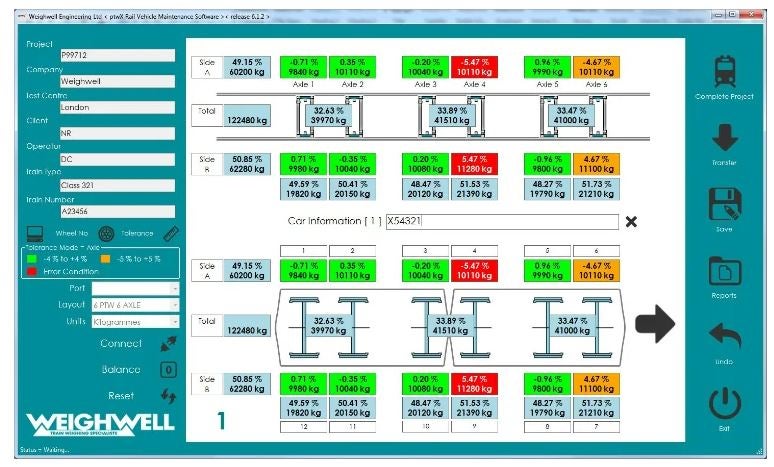The height and width of the screenshot is (467, 774).
Task: Open the Port dropdown
Action: tap(174, 288)
